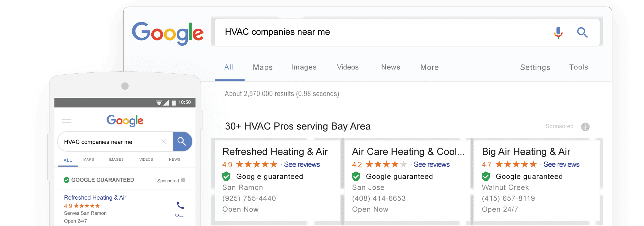644x226 pixels.
Task: Click the desktop Google logo
Action: coord(167,33)
